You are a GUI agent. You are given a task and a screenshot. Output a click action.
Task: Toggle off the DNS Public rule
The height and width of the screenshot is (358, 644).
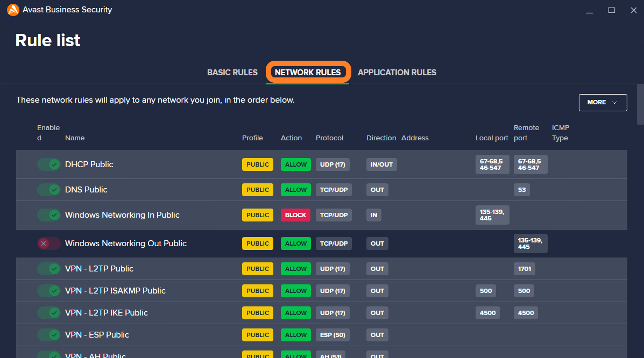pyautogui.click(x=48, y=190)
